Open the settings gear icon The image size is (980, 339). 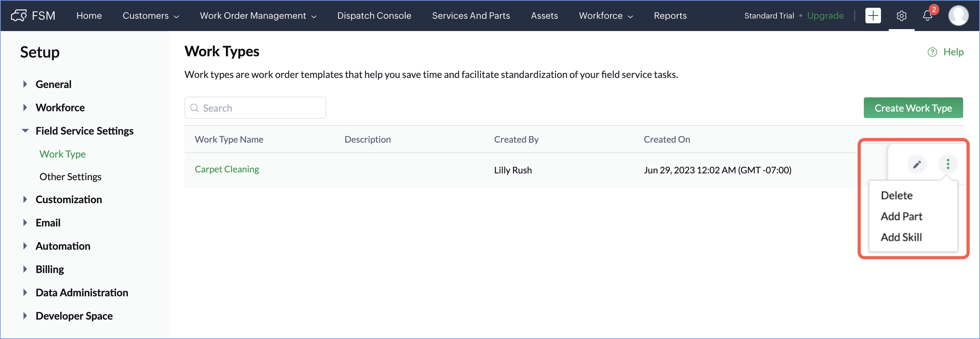[x=901, y=16]
